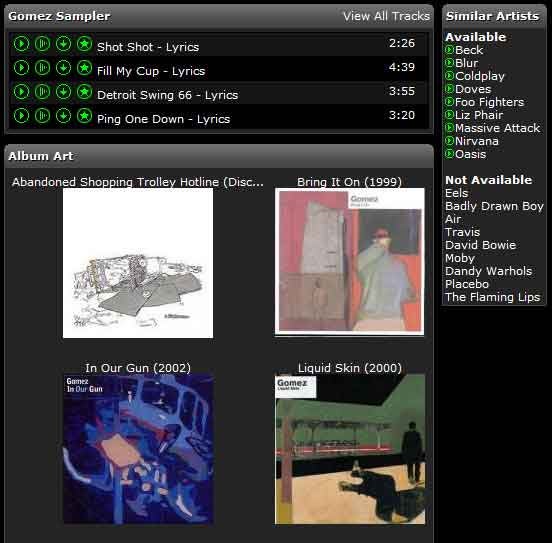The image size is (552, 543).
Task: Mark Shot Shot as favorite with star
Action: 84,44
